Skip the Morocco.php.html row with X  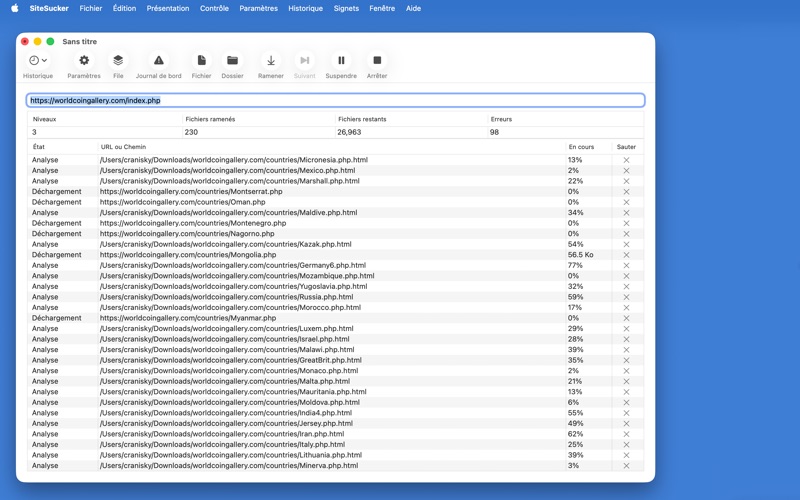[x=626, y=308]
